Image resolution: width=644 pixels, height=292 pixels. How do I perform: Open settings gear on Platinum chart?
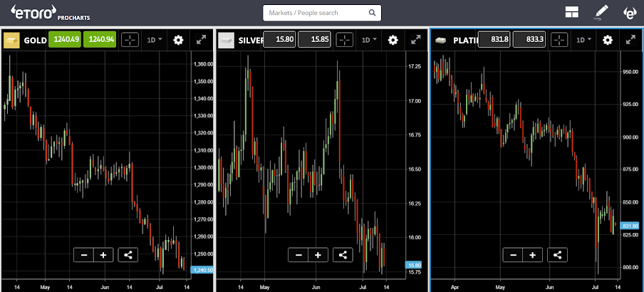tap(608, 40)
